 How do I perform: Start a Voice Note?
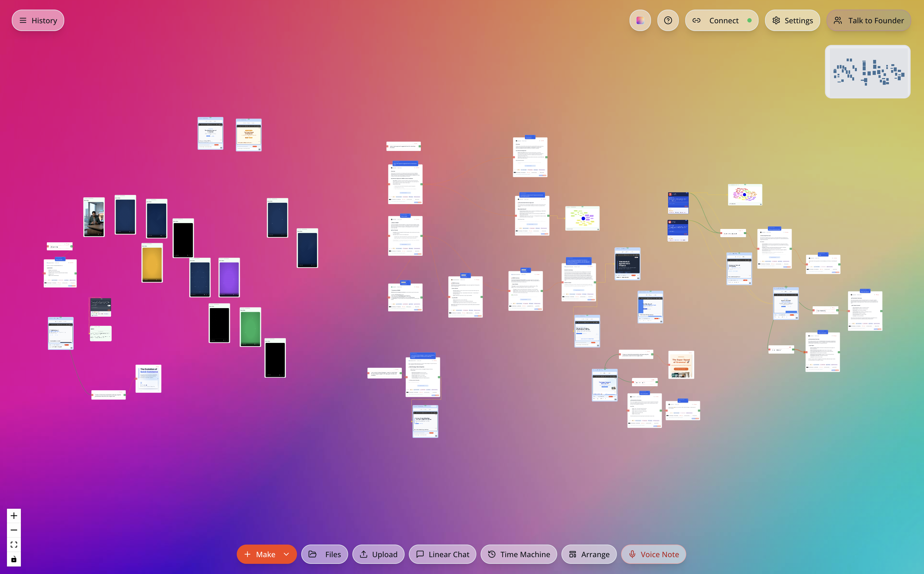pyautogui.click(x=653, y=554)
